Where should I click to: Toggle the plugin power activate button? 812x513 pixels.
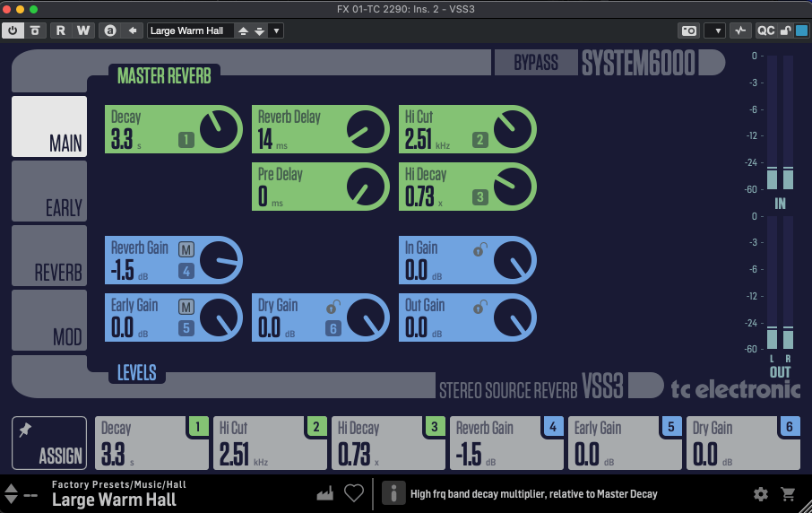click(x=13, y=30)
